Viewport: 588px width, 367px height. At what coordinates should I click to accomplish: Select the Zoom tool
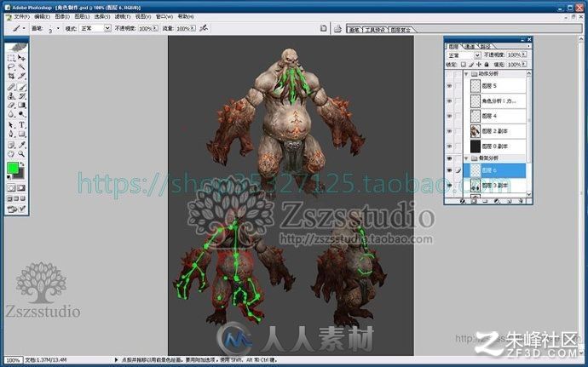click(x=22, y=154)
